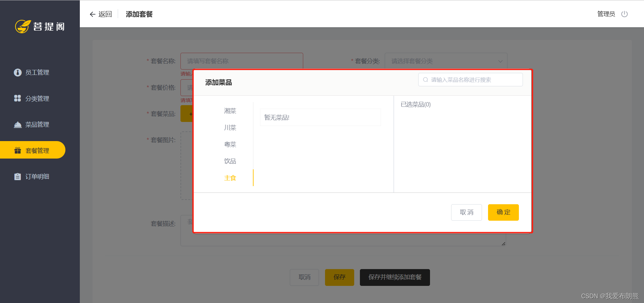
Task: Click the 添加菜品 dialog title
Action: (x=218, y=82)
